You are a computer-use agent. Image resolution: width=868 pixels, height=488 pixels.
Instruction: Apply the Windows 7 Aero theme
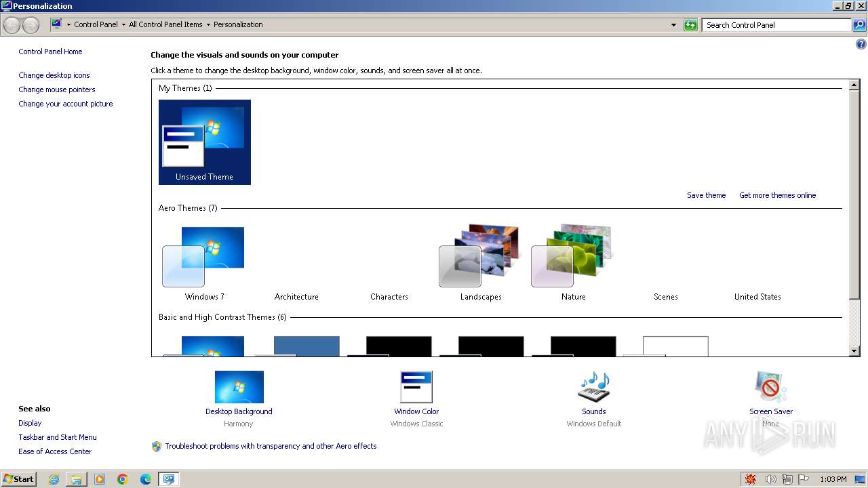tap(204, 262)
